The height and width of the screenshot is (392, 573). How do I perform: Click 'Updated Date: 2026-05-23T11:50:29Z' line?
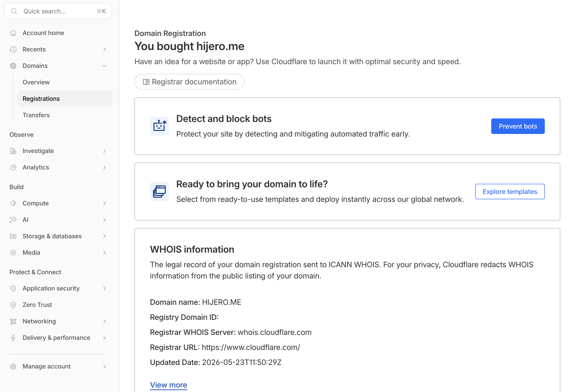point(216,362)
